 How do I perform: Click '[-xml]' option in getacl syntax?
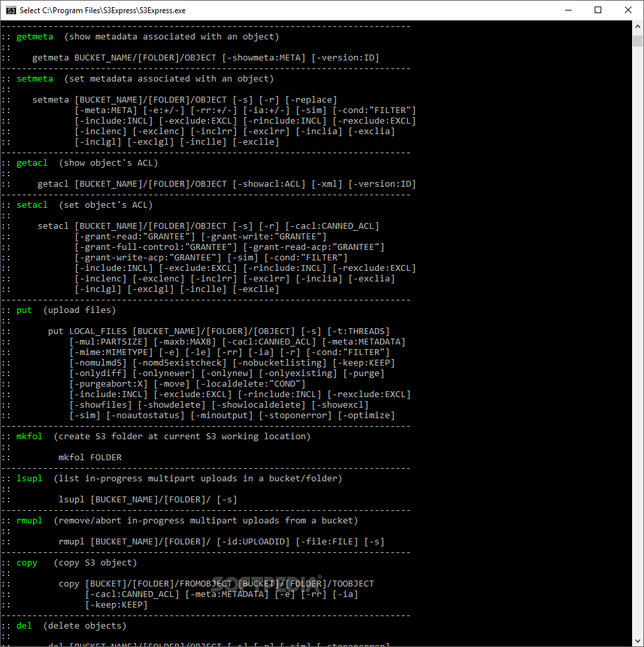click(x=327, y=184)
